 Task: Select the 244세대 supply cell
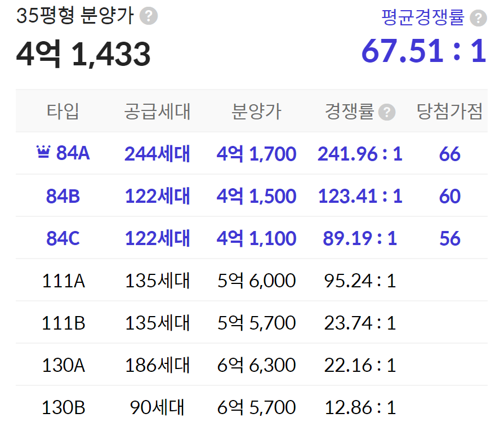tap(157, 153)
